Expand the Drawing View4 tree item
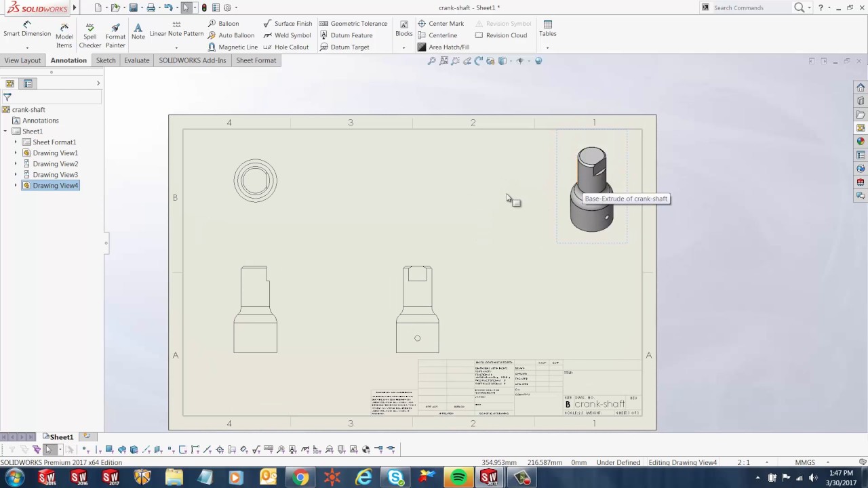868x488 pixels. (x=15, y=185)
